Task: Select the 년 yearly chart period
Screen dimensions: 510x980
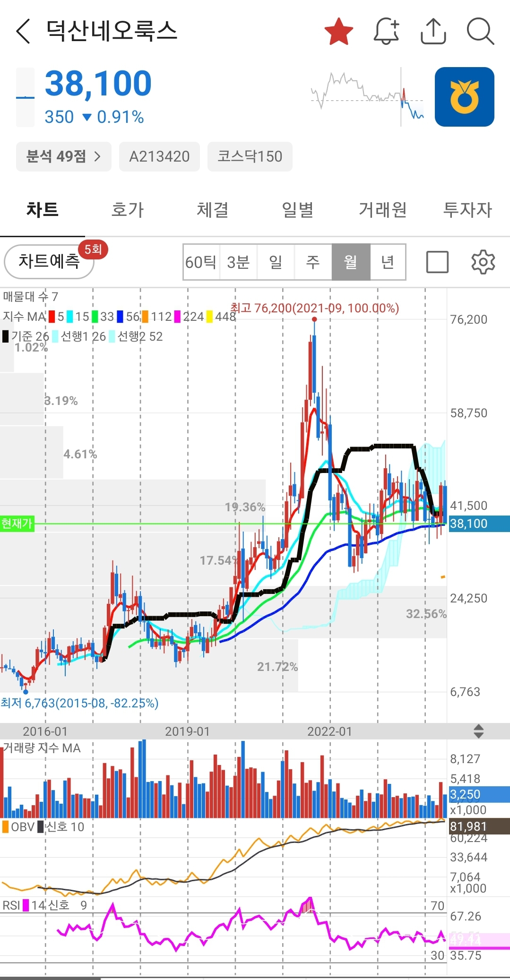Action: tap(388, 262)
